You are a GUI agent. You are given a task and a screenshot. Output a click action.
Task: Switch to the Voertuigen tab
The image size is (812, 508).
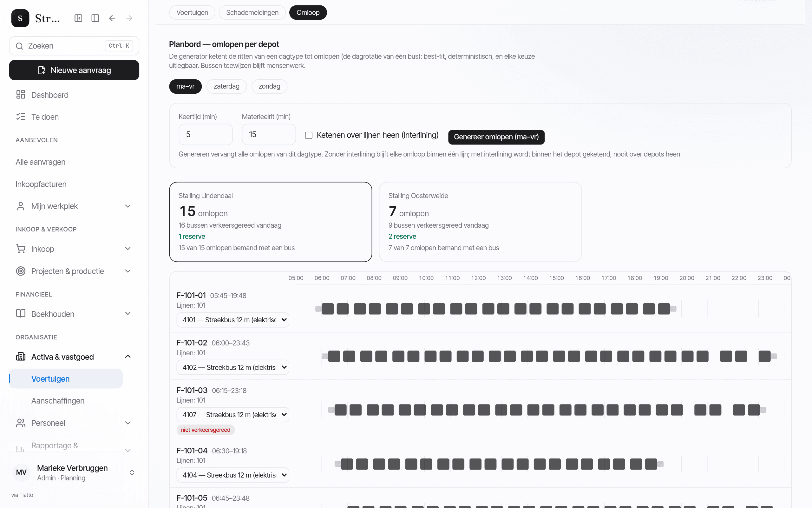tap(192, 12)
